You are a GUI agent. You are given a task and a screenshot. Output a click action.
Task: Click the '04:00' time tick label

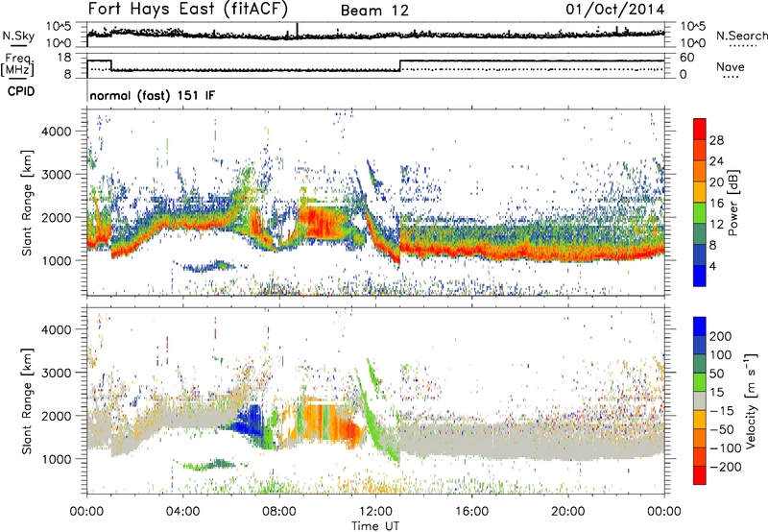pos(182,512)
